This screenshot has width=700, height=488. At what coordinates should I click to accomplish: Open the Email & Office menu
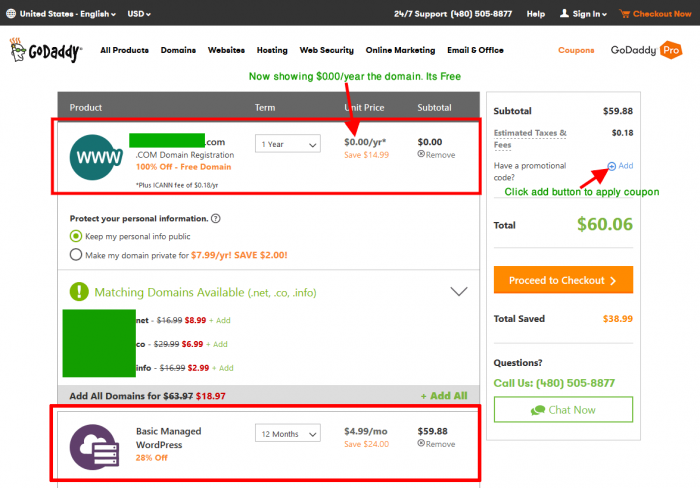tap(475, 50)
